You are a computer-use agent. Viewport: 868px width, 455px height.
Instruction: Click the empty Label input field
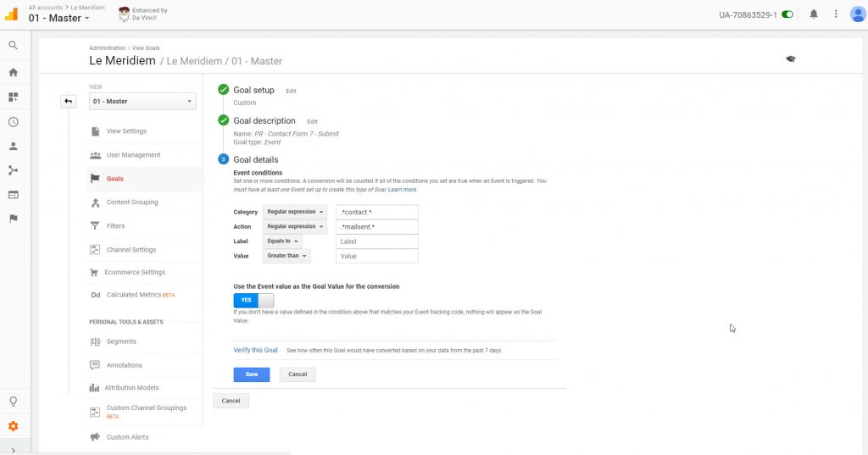(x=377, y=241)
